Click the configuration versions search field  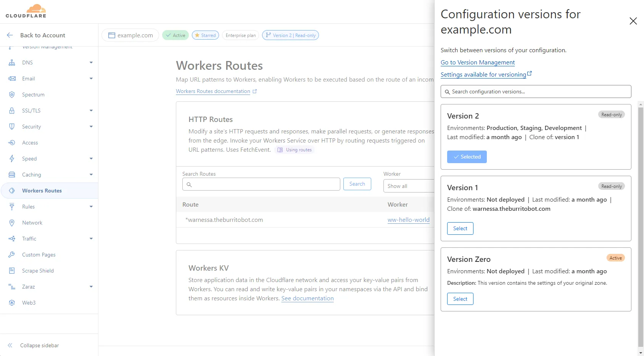(x=536, y=91)
